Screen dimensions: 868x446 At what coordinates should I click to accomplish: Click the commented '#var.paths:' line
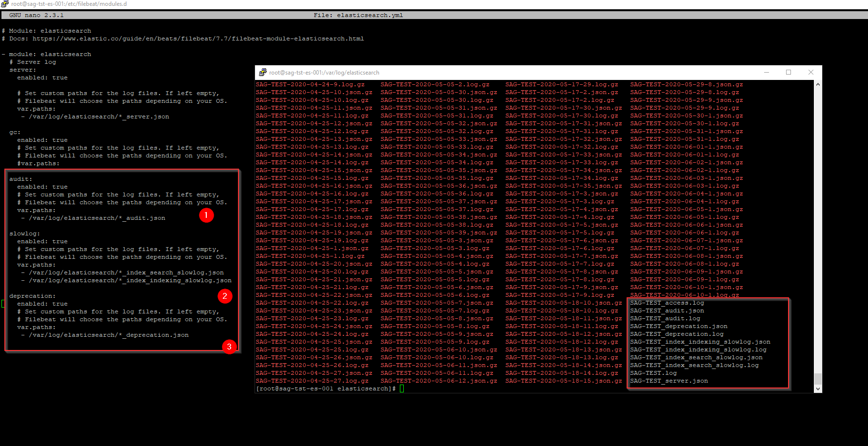39,163
